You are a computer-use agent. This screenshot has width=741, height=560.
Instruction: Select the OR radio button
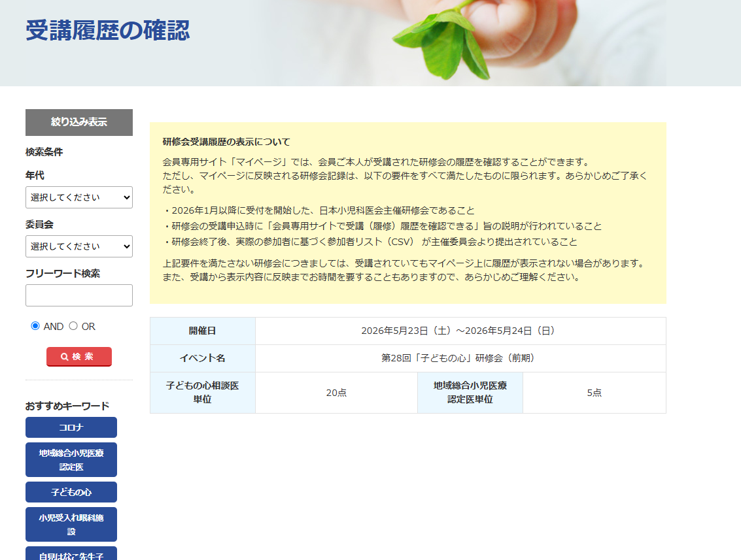[73, 326]
